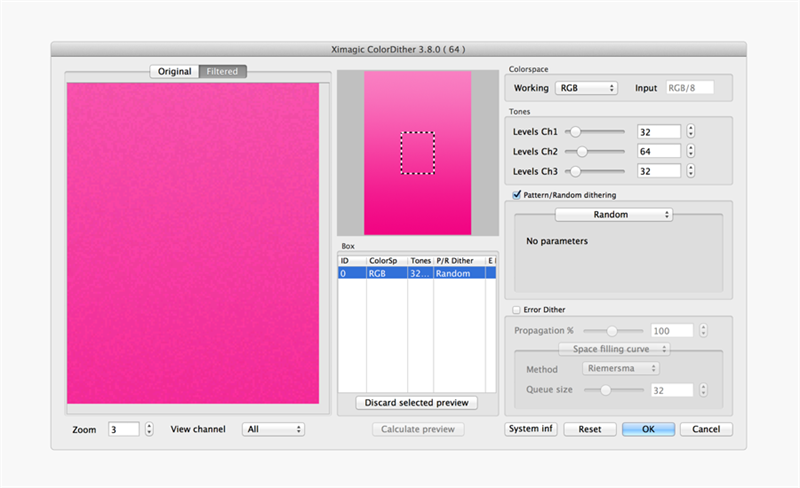Click the Levels Ch3 stepper
Viewport: 800px width, 488px height.
[691, 171]
